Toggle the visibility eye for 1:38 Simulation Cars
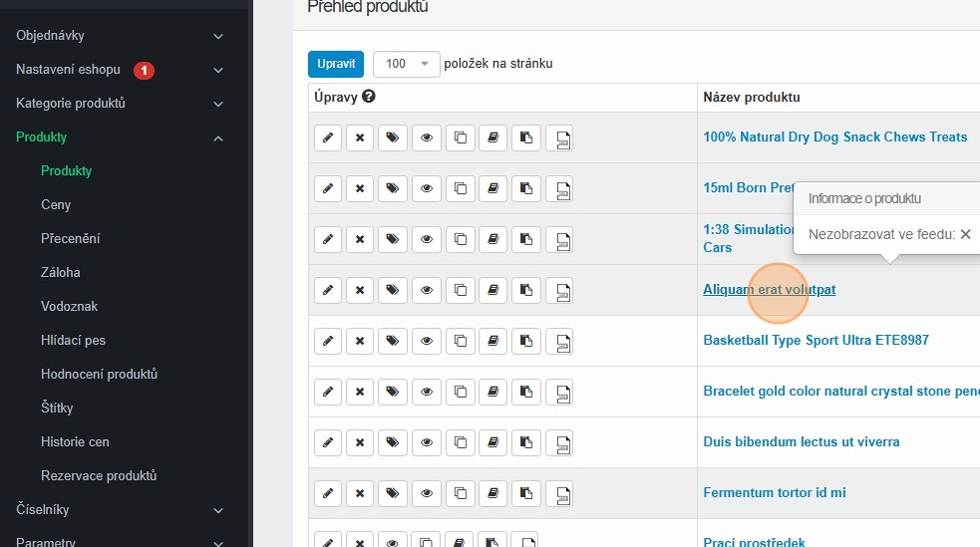The width and height of the screenshot is (980, 547). (427, 239)
